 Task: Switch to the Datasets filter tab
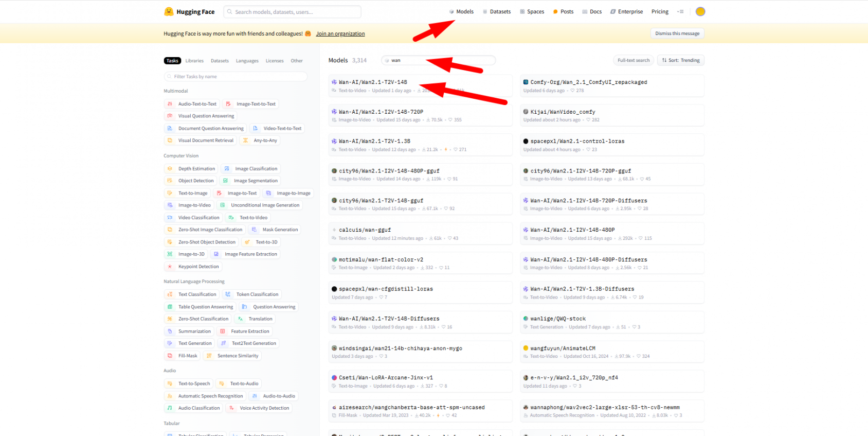(220, 61)
